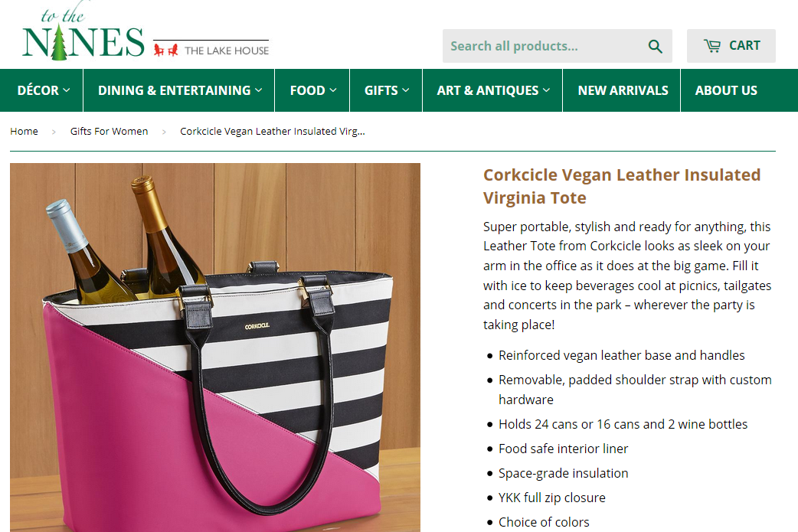Image resolution: width=798 pixels, height=532 pixels.
Task: Expand the Dining & Entertaining dropdown arrow
Action: 259,90
